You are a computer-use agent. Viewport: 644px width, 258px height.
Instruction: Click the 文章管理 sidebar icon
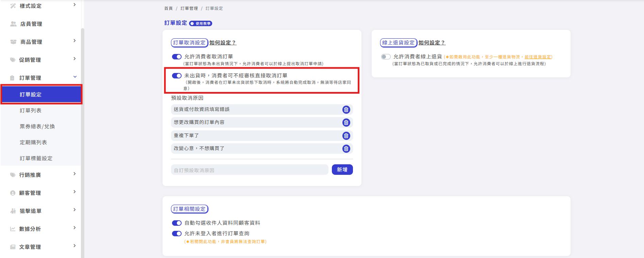coord(13,247)
